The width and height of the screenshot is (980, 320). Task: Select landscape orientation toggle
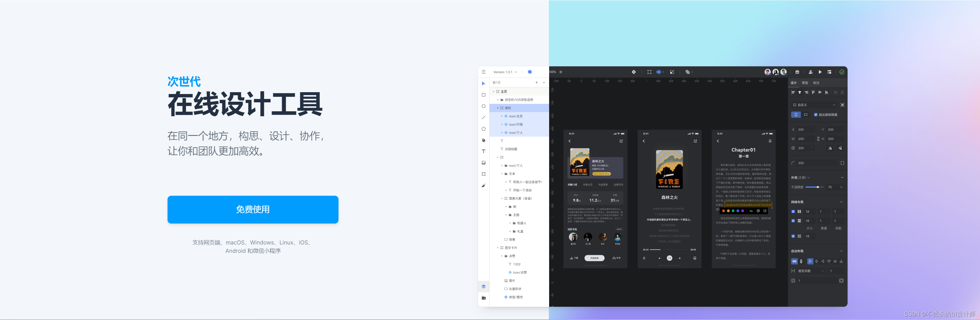click(x=806, y=115)
